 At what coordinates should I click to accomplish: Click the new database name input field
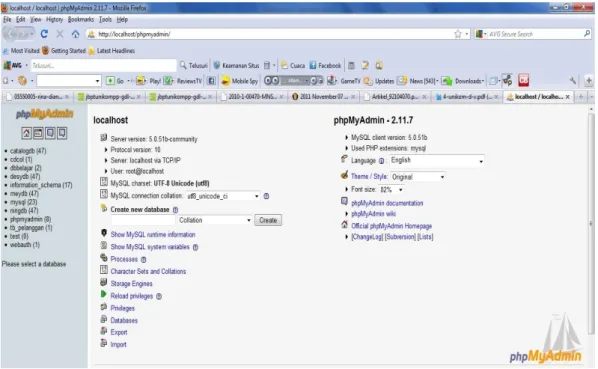[143, 220]
